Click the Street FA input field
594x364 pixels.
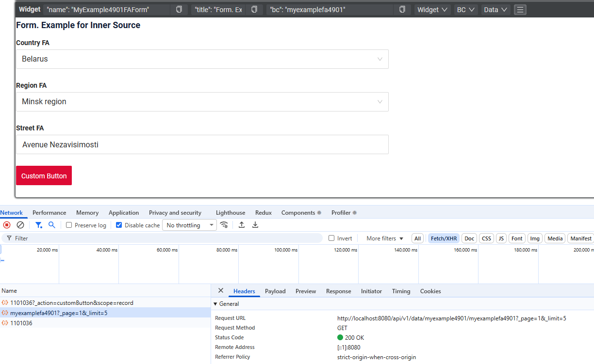(202, 144)
